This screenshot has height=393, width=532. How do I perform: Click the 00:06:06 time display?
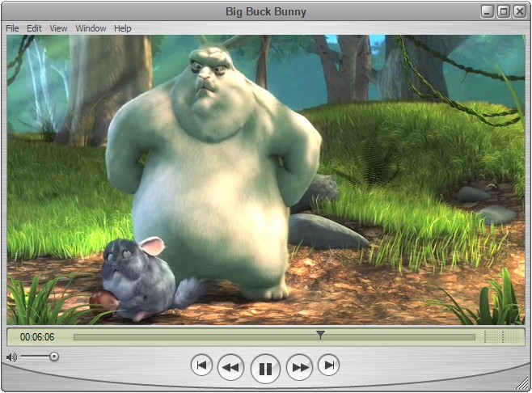tap(37, 337)
